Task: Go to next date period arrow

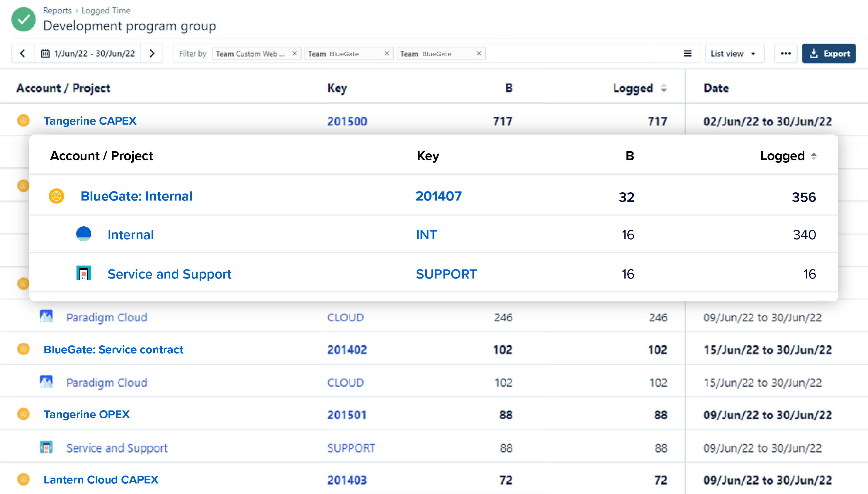Action: pos(152,53)
